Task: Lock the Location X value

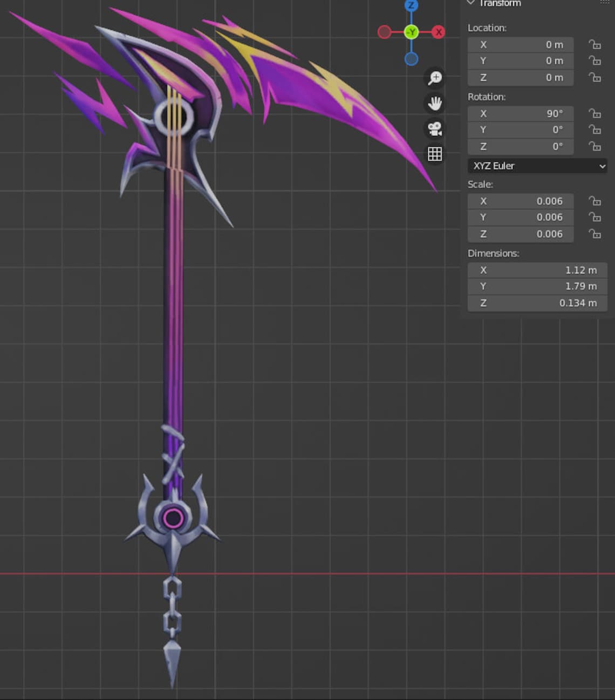Action: 595,45
